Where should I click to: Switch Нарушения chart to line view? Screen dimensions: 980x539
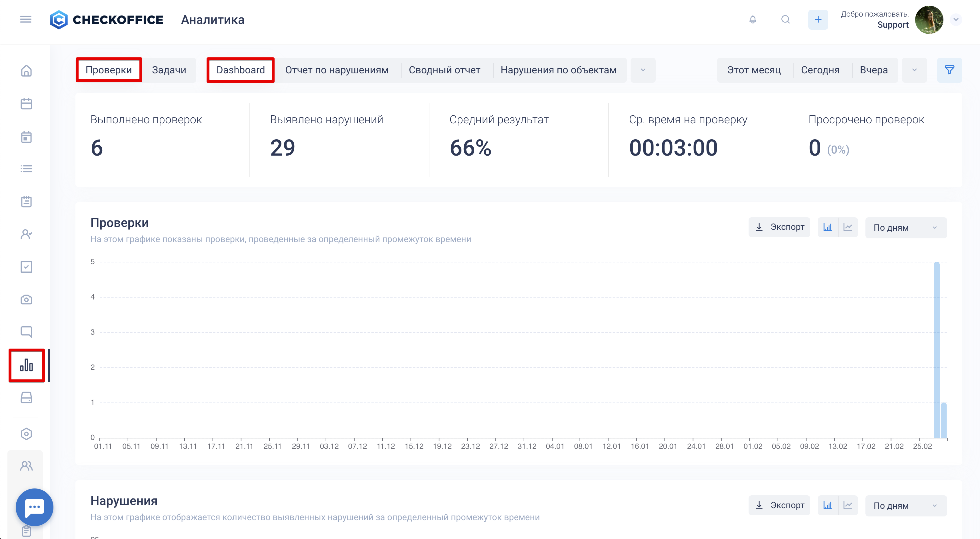click(x=848, y=505)
